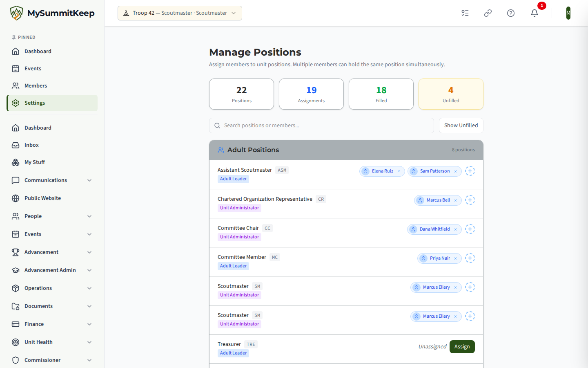
Task: Expand the Communications menu
Action: click(52, 180)
